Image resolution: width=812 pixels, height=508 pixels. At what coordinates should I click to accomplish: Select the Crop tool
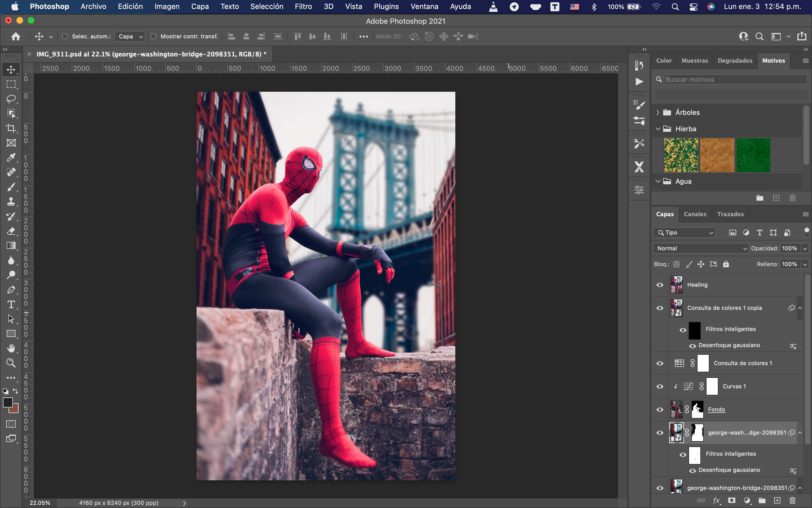coord(11,128)
